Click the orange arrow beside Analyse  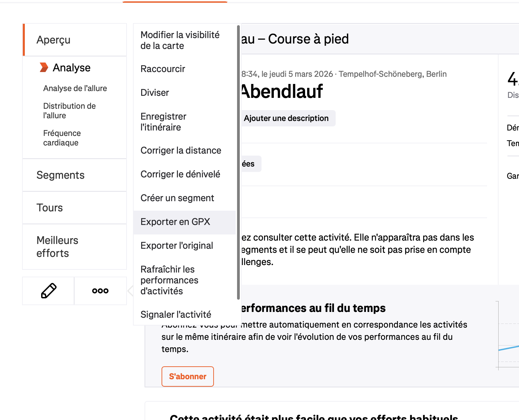click(x=44, y=67)
